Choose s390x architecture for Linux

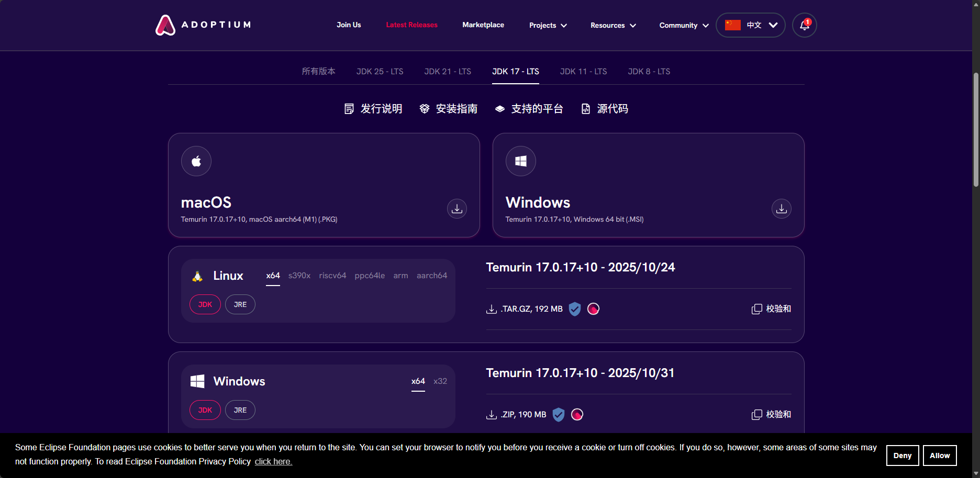[299, 276]
